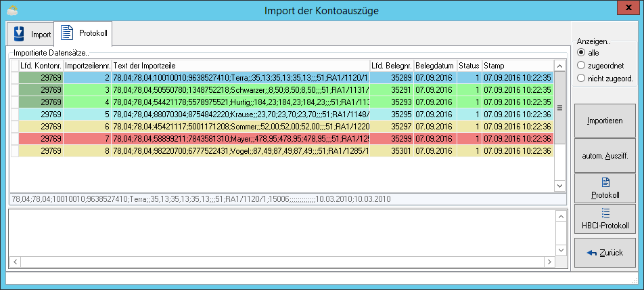Screen dimensions: 644x290
Task: Click the horizontal scrollbar's right arrow
Action: pyautogui.click(x=549, y=262)
